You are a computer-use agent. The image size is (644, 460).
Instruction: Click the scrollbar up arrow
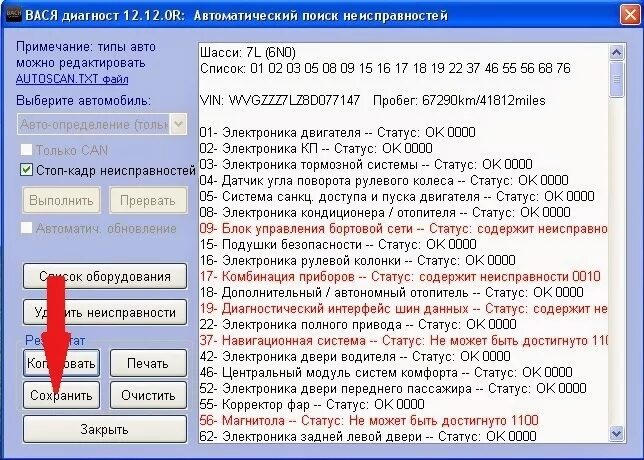[x=616, y=52]
